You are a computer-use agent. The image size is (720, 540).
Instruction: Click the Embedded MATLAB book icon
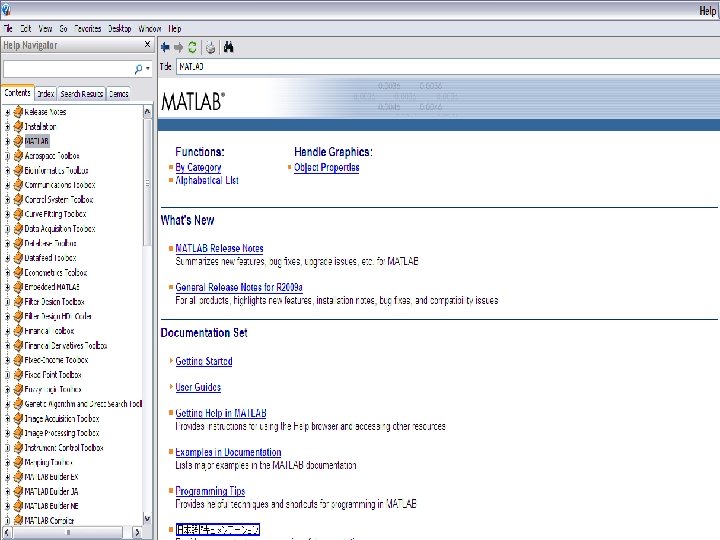[x=18, y=287]
